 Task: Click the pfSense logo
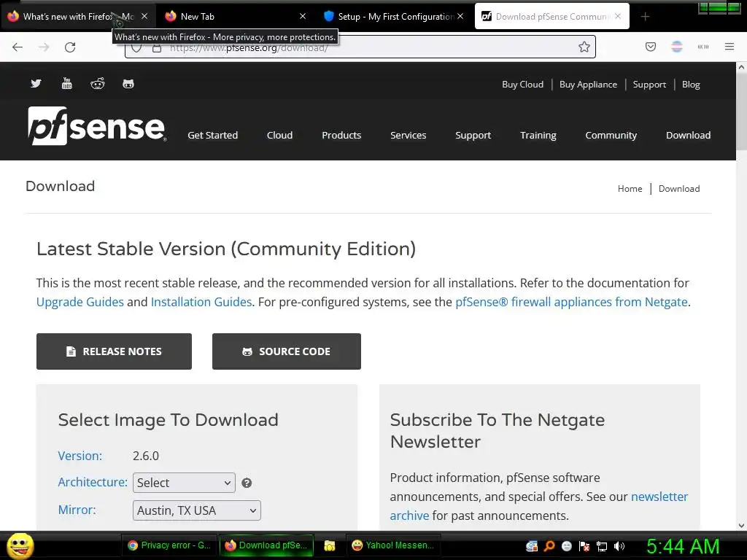point(97,125)
